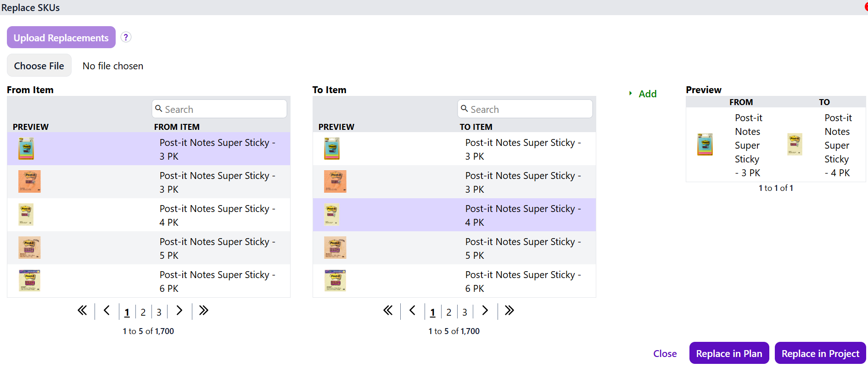
Task: Click Choose File to select upload
Action: click(x=39, y=66)
